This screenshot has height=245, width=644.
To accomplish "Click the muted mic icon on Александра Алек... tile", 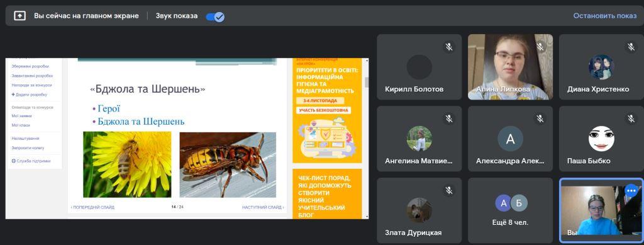I will click(540, 119).
